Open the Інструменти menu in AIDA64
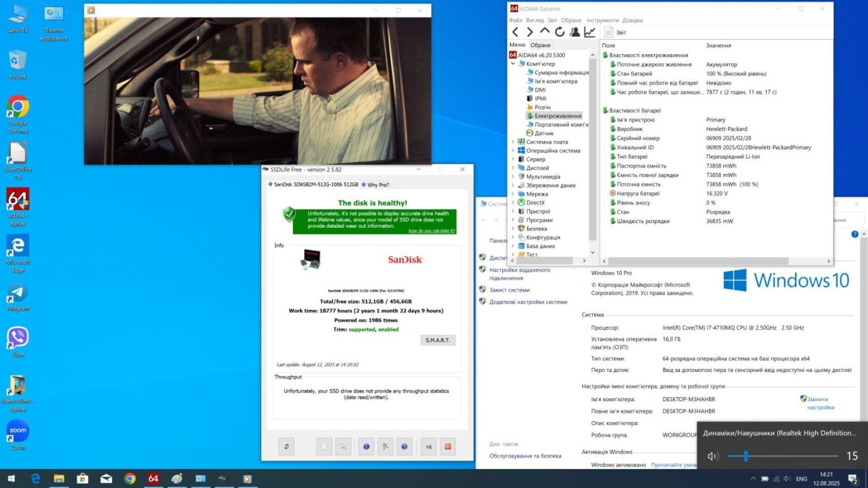Screen dimensions: 868x488 (x=602, y=20)
